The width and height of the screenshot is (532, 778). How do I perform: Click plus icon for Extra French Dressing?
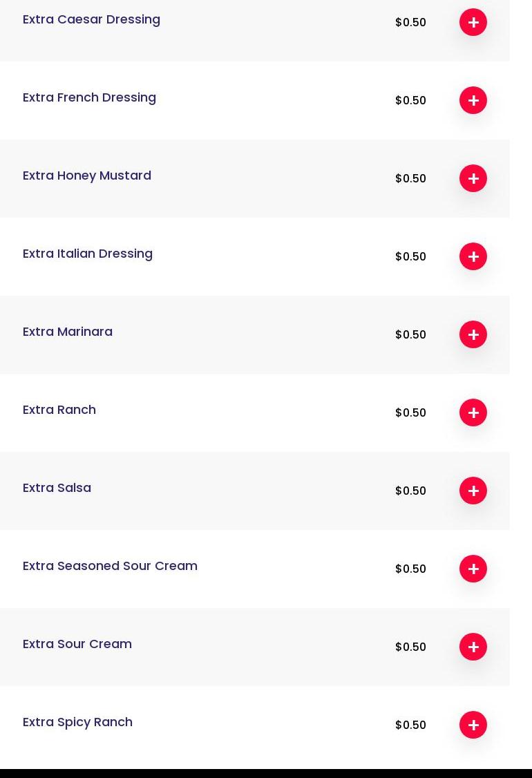473,100
